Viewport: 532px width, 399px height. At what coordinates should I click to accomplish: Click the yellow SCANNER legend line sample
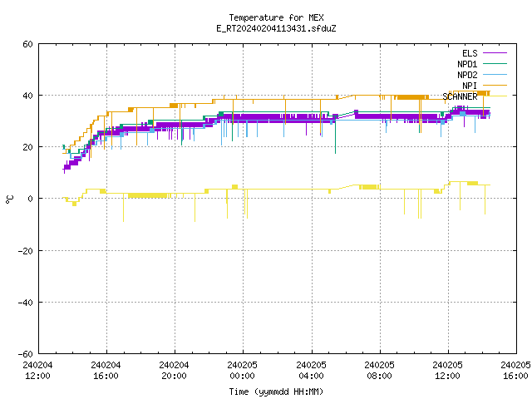click(x=495, y=96)
